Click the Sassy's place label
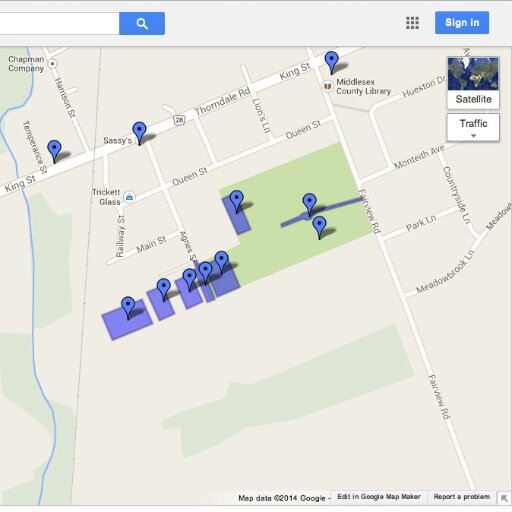 pyautogui.click(x=117, y=140)
